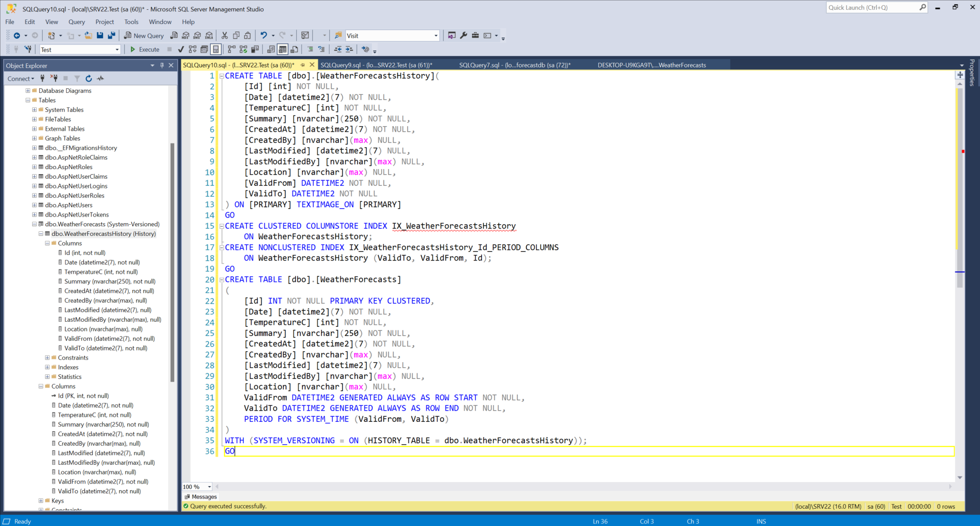This screenshot has height=526, width=980.
Task: Click the Comment Selected Lines icon
Action: pyautogui.click(x=310, y=49)
